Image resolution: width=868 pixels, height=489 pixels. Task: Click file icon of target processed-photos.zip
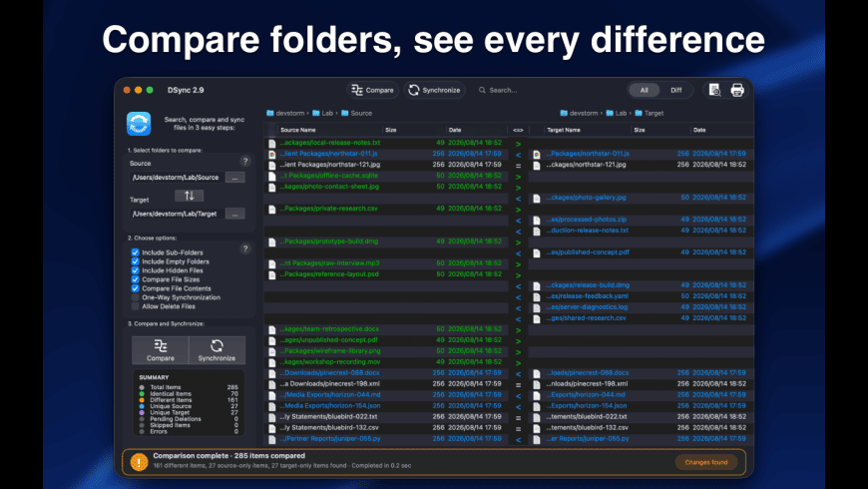(537, 221)
